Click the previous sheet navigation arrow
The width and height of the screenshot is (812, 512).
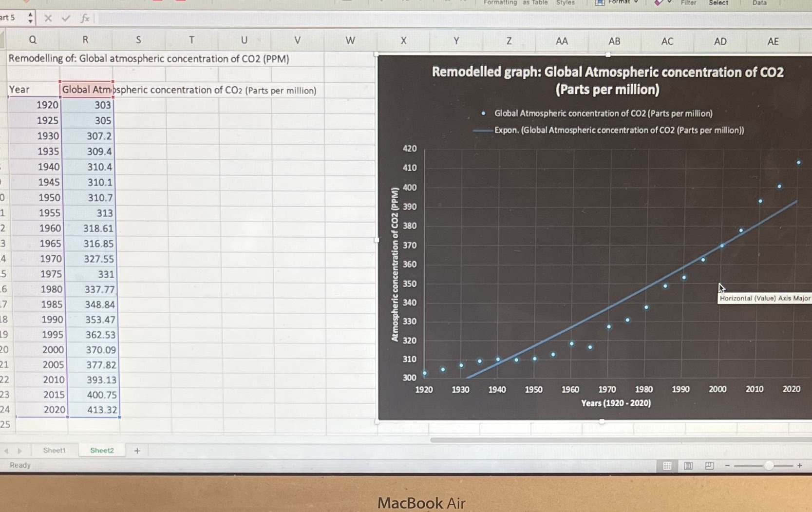click(6, 451)
